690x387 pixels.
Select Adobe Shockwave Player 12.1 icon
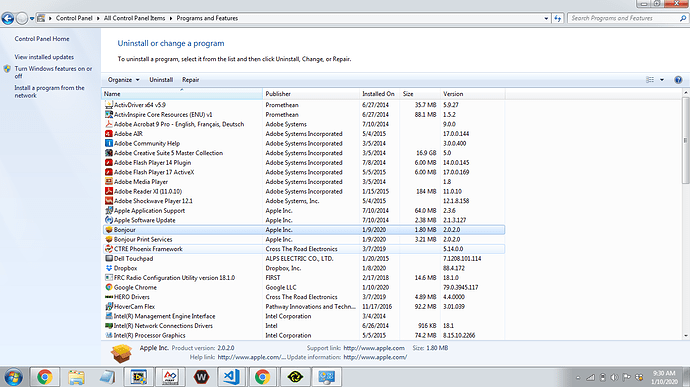click(x=109, y=201)
